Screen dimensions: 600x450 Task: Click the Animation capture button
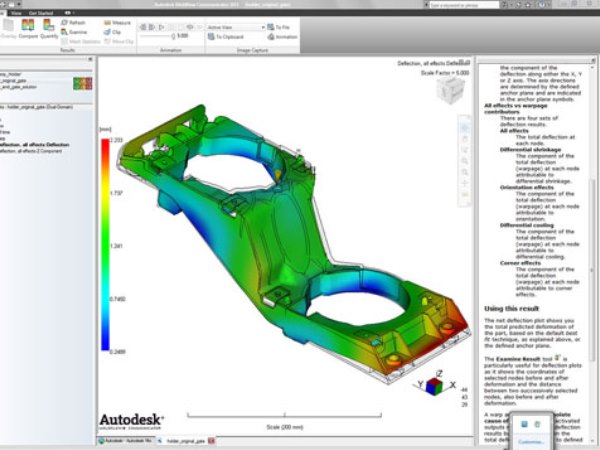(283, 37)
